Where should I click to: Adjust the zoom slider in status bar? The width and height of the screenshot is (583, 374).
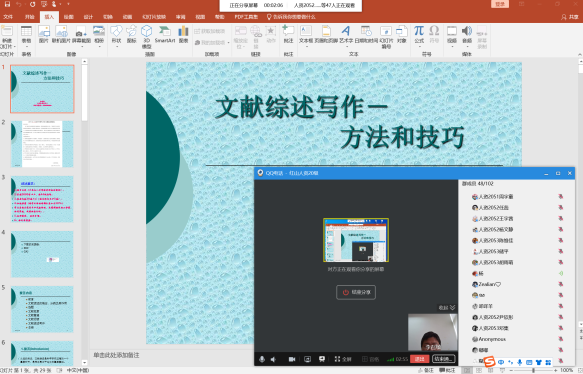(x=533, y=370)
